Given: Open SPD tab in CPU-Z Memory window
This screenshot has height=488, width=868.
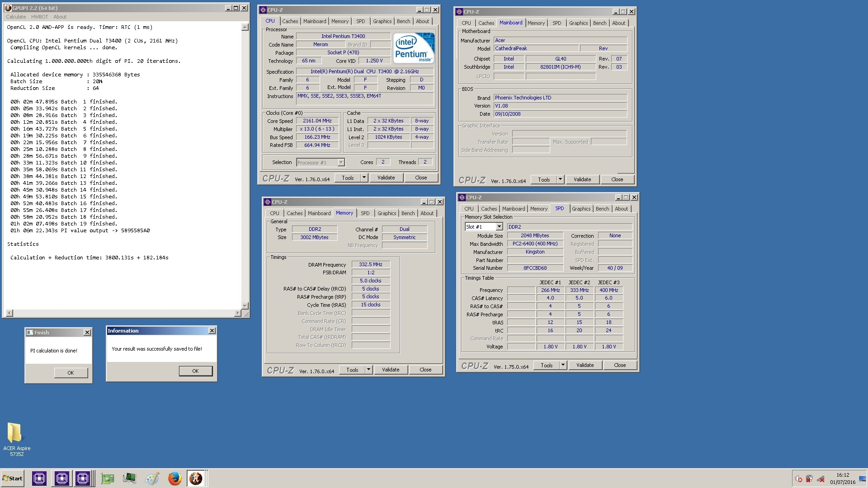Looking at the screenshot, I should coord(365,213).
